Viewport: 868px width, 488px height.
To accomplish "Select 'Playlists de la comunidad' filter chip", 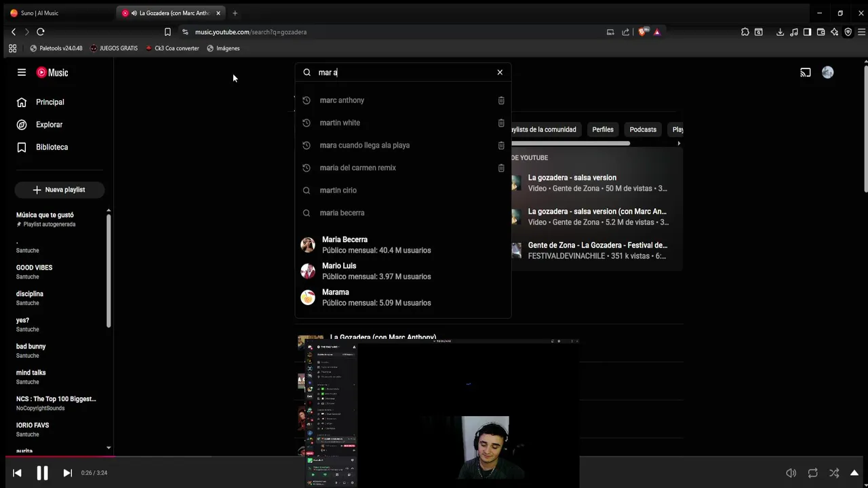I will coord(545,129).
